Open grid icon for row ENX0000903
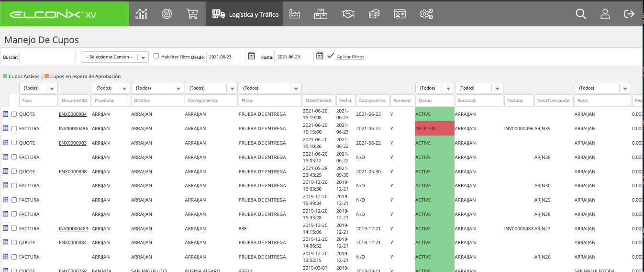Screen dimensions: 644x272 pos(6,143)
